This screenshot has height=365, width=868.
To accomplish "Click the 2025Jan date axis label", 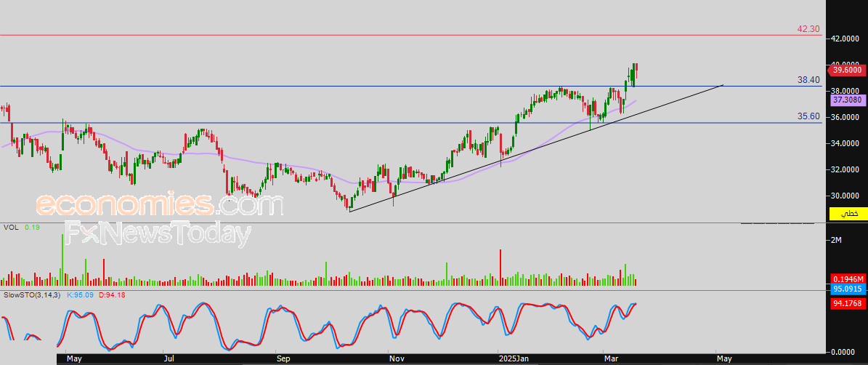I will coord(514,359).
